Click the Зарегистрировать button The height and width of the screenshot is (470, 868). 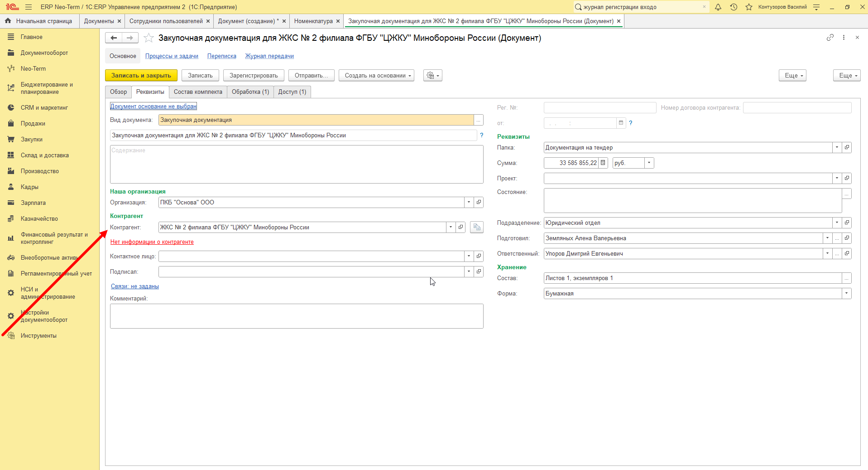click(x=254, y=76)
